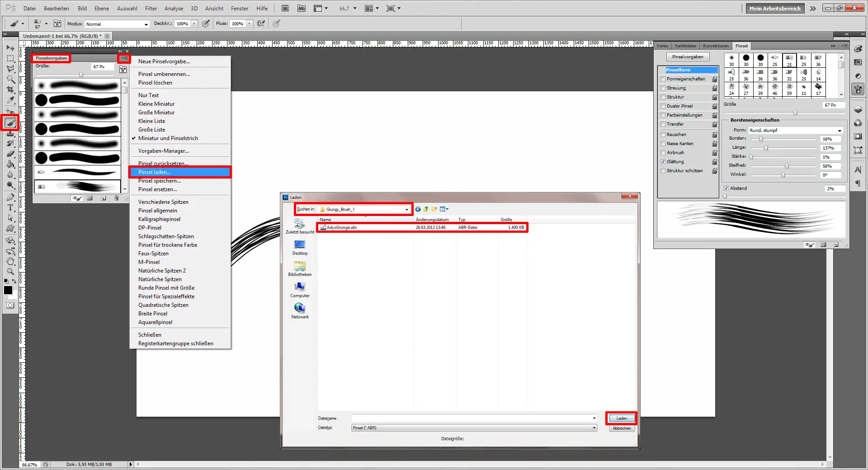868x470 pixels.
Task: Click the Laden button in the dialog
Action: [x=621, y=418]
